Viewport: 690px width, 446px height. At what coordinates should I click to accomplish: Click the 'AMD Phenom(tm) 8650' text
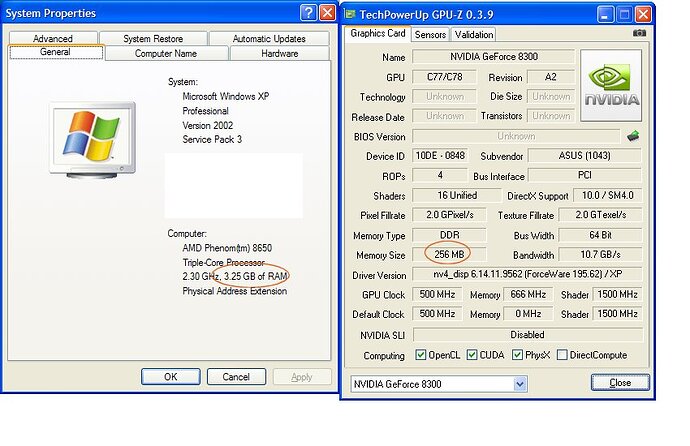tap(227, 248)
